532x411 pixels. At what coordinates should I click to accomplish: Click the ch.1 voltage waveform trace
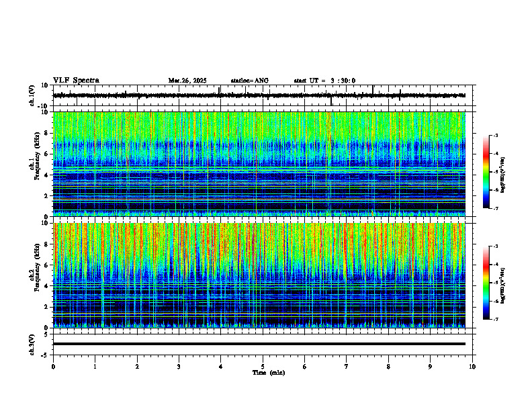pos(259,95)
